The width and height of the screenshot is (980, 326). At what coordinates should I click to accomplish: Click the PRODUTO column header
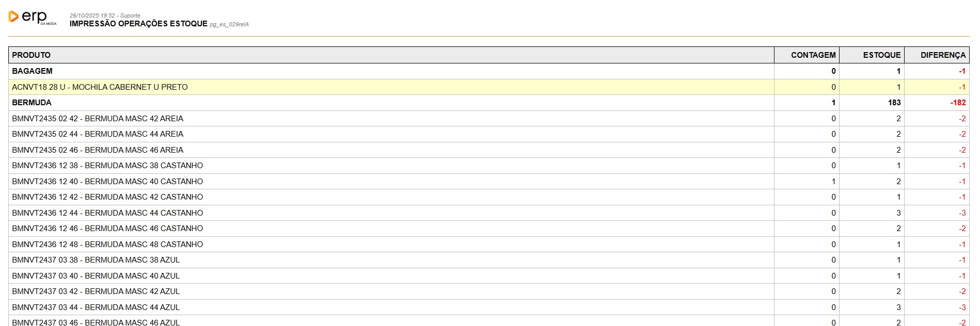(x=31, y=55)
